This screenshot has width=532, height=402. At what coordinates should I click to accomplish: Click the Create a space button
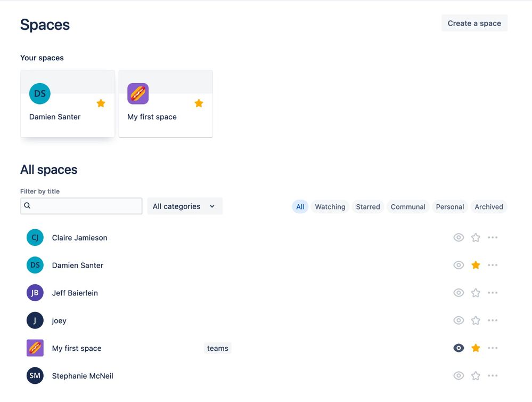point(474,23)
